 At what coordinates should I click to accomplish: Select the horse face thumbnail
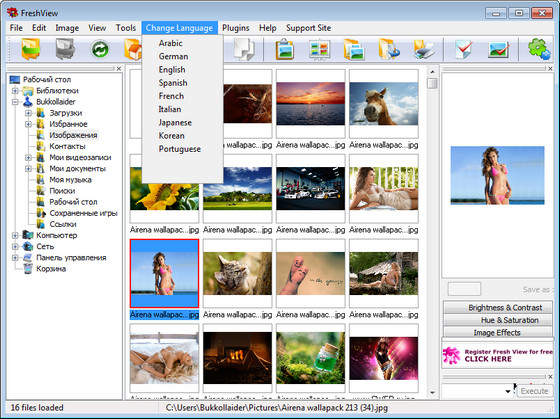(x=384, y=104)
